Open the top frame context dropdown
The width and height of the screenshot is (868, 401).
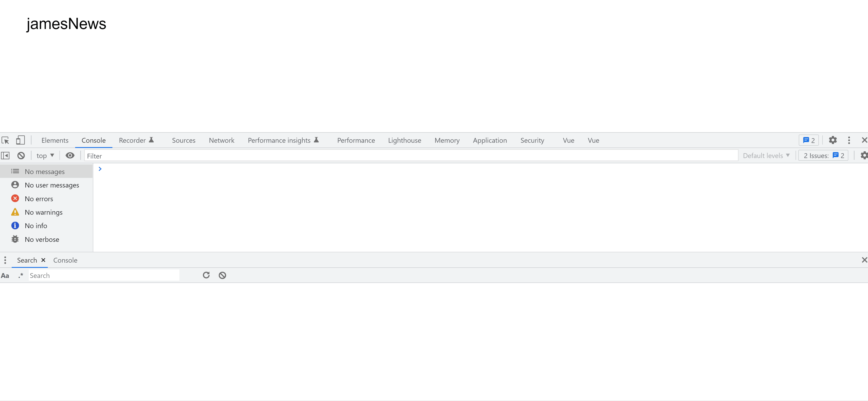(x=45, y=155)
